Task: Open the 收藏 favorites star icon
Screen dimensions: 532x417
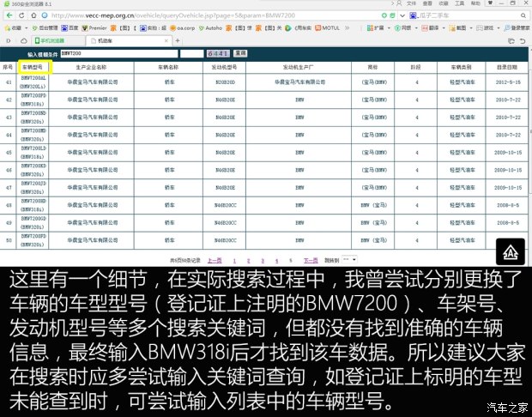Action: [7, 28]
